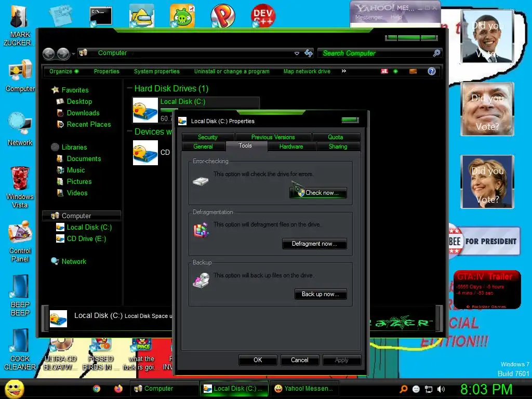Collapse the Hard Disk Drives group

[129, 88]
